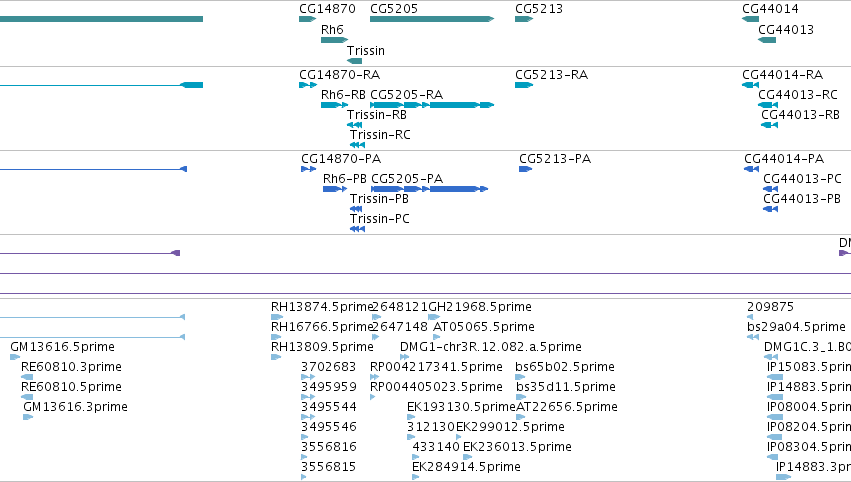Click the EK284914.5prime EST label
This screenshot has width=851, height=482.
pyautogui.click(x=466, y=466)
